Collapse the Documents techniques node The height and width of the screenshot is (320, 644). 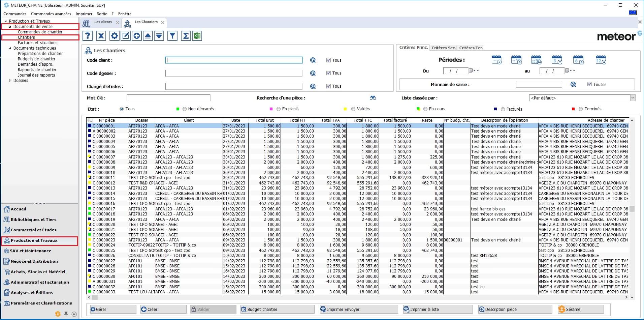pyautogui.click(x=10, y=48)
